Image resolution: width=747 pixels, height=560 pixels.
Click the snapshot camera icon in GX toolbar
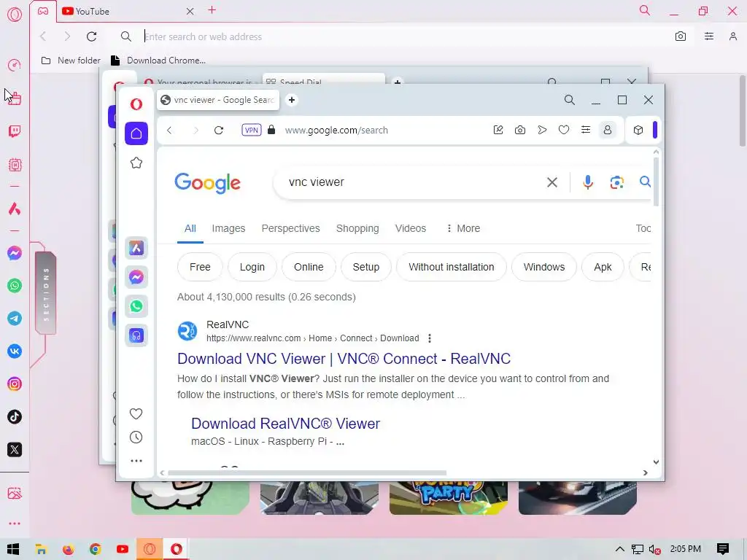point(681,36)
